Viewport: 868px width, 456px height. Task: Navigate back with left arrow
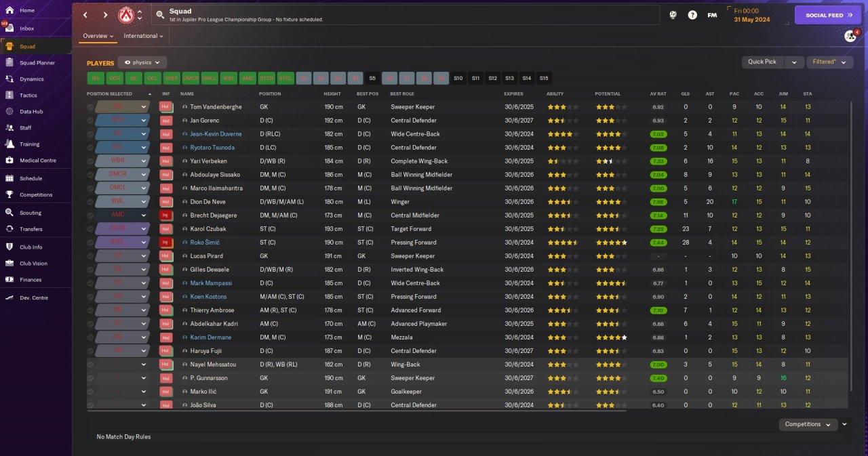85,15
